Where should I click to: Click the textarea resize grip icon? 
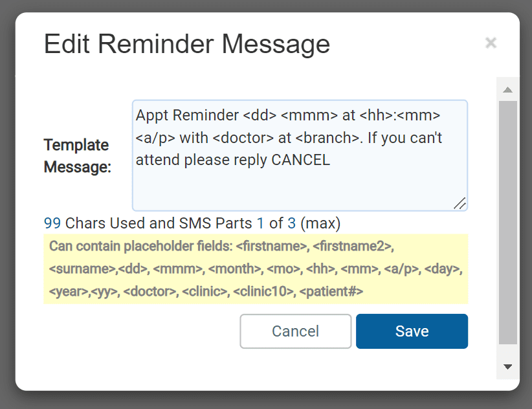460,203
